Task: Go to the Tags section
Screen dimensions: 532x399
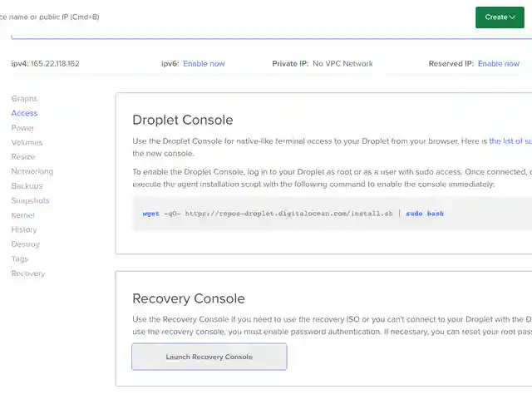Action: (x=20, y=259)
